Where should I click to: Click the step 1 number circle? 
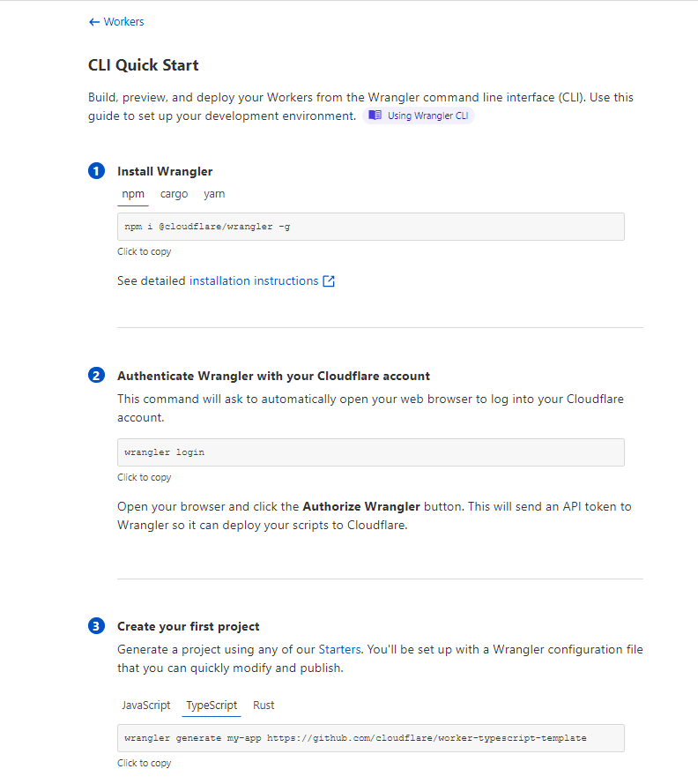pos(96,171)
